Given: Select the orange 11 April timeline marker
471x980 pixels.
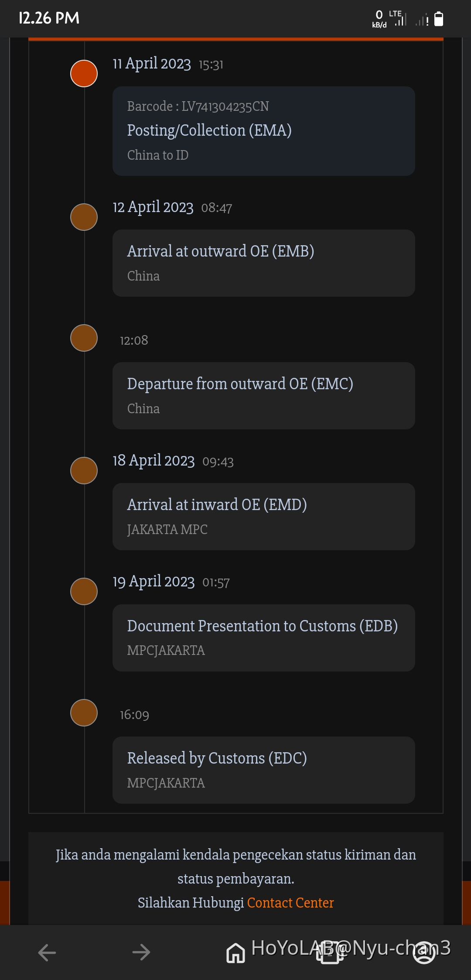Looking at the screenshot, I should click(x=84, y=73).
